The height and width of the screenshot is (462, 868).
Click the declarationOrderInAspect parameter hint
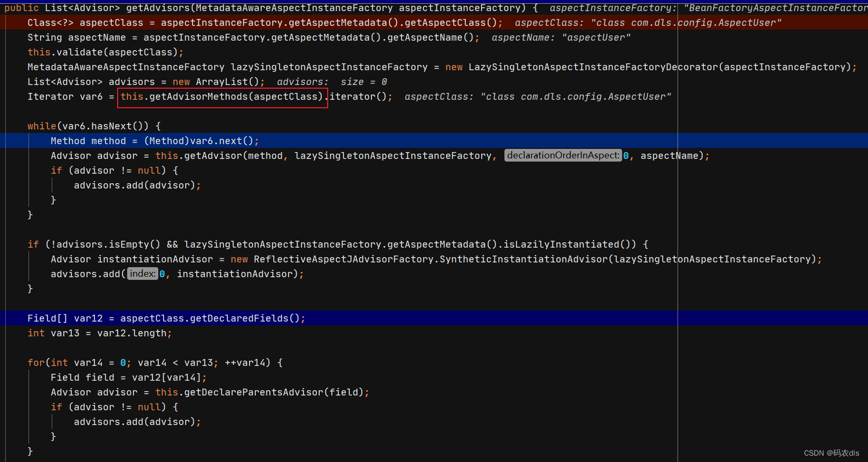563,155
